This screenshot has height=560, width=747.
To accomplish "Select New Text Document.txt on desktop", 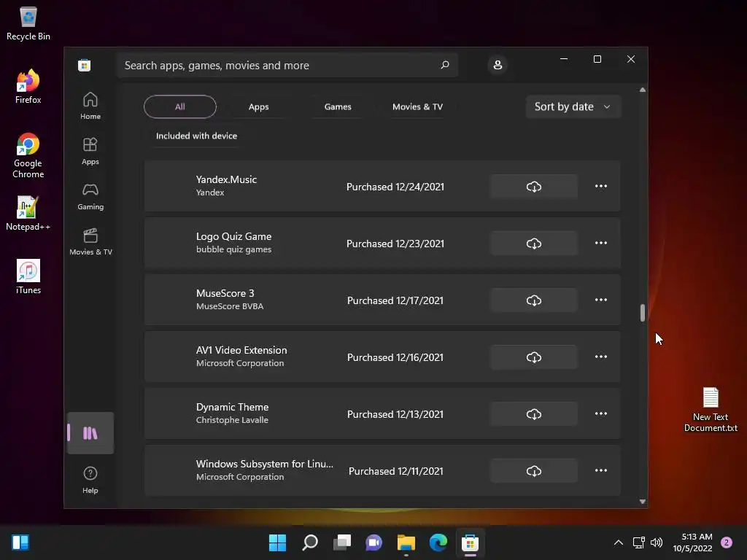I will click(x=711, y=410).
